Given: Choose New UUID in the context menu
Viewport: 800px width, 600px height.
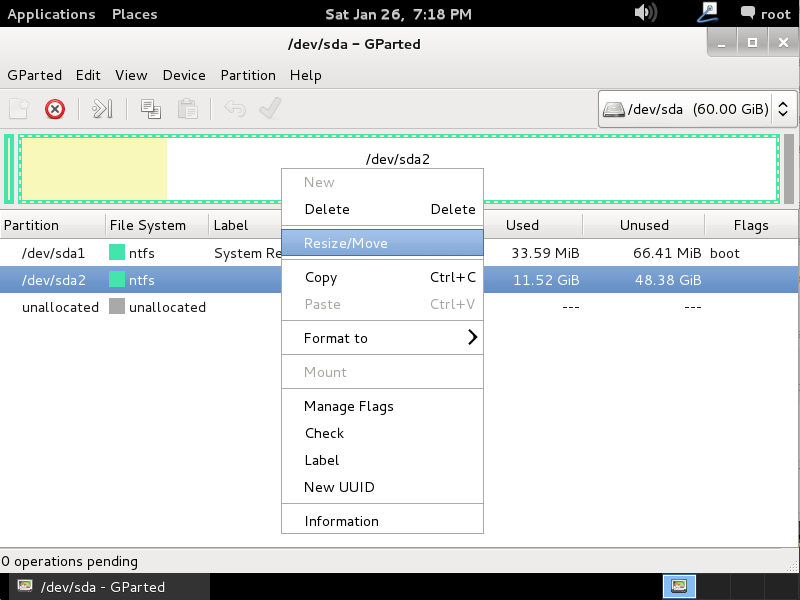Looking at the screenshot, I should pos(382,487).
